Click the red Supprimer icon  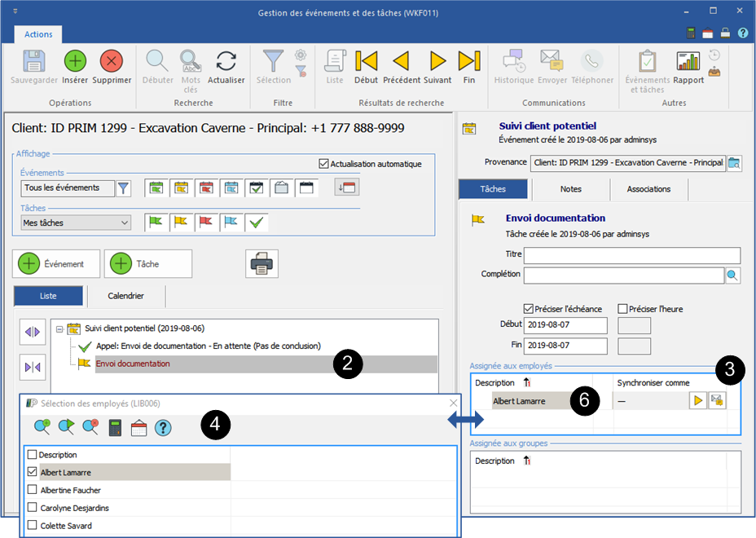click(112, 62)
